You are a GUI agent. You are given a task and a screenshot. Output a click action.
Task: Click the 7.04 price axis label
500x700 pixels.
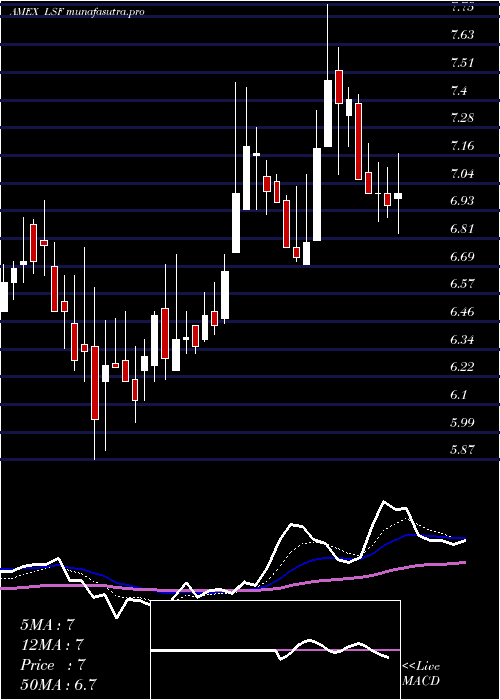click(462, 173)
